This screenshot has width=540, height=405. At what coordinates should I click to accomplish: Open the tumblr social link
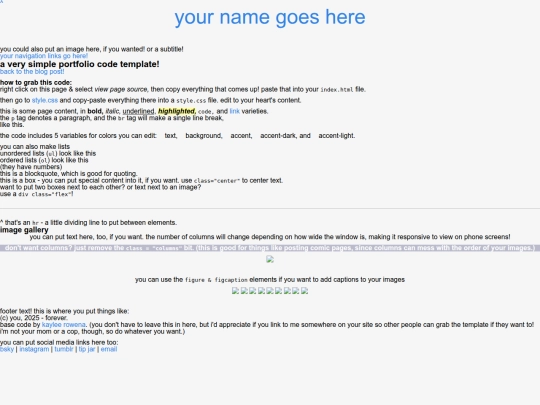(64, 349)
